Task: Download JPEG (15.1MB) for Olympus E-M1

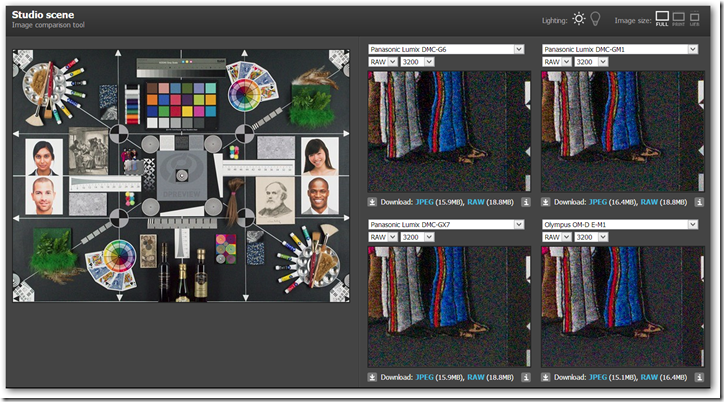Action: pyautogui.click(x=598, y=378)
